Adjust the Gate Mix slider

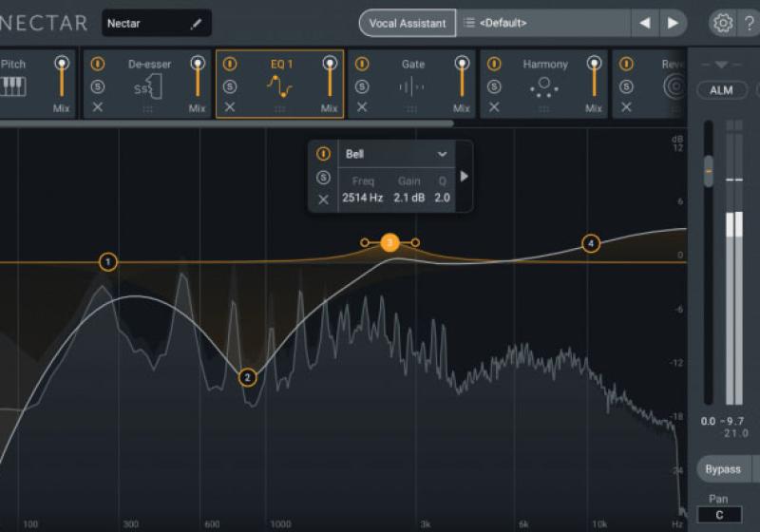(462, 78)
